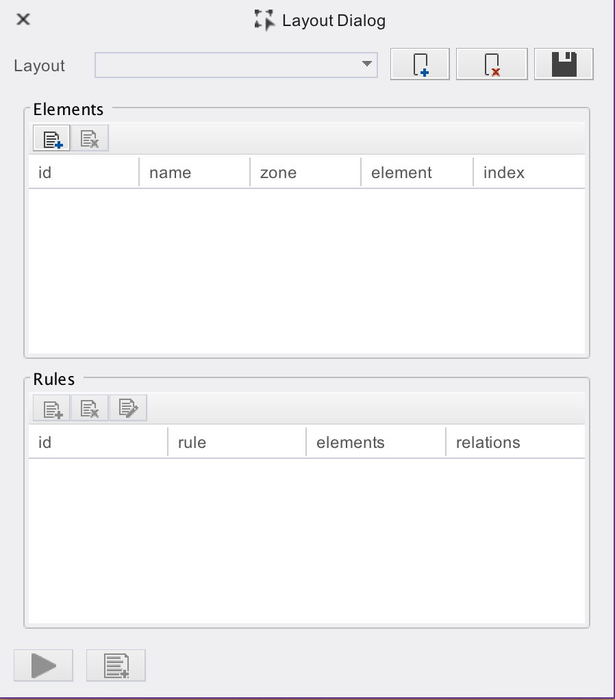Click the rule column header in Rules table
615x700 pixels.
tap(236, 442)
